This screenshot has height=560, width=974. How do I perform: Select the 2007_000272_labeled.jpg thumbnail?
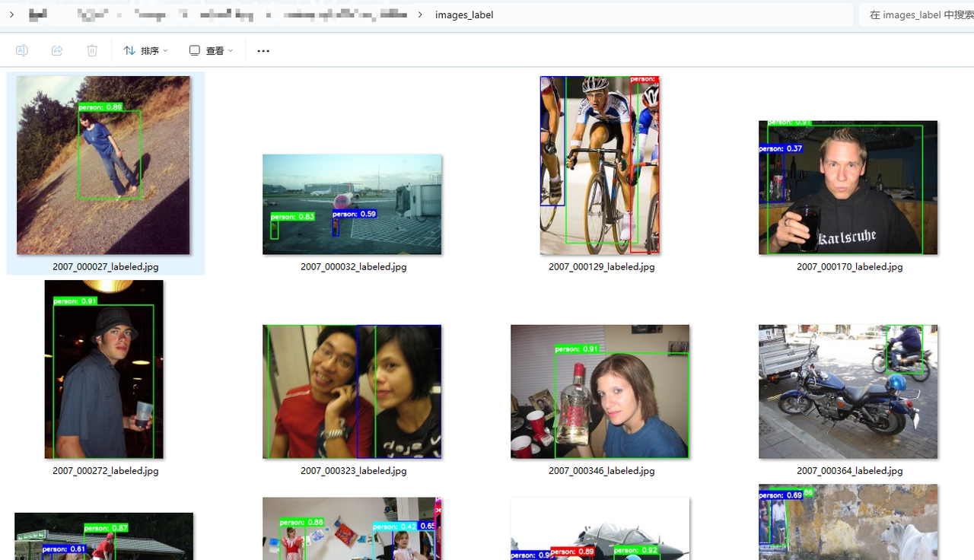click(103, 369)
